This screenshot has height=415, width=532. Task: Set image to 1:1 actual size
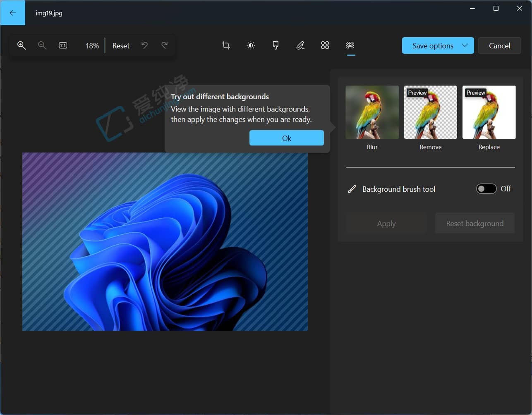[x=62, y=45]
